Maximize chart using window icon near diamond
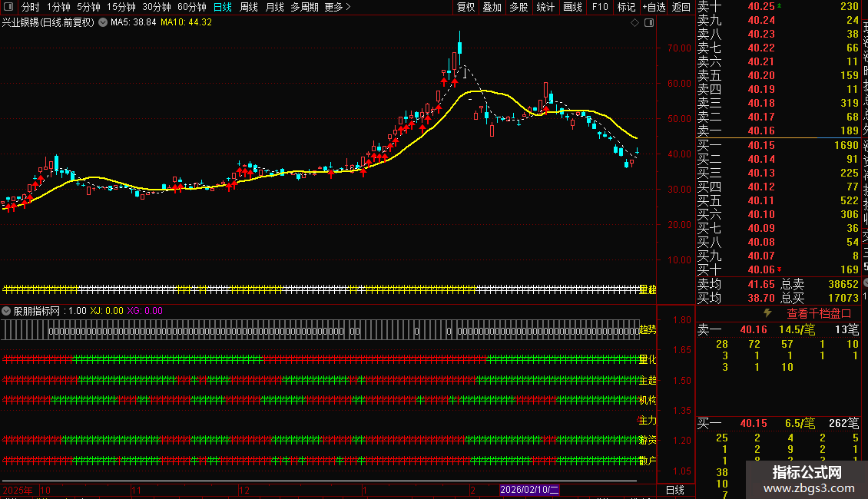This screenshot has width=868, height=499. click(x=649, y=23)
